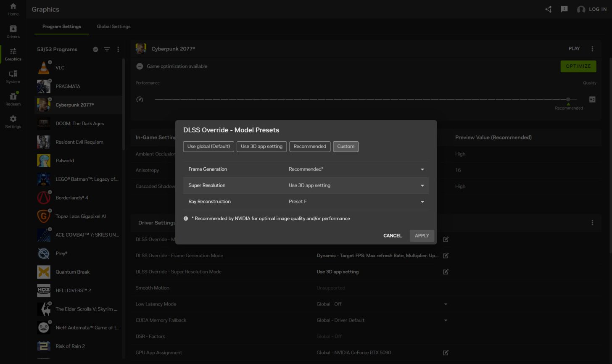Select Borderlands 4 in the program list

coord(78,198)
